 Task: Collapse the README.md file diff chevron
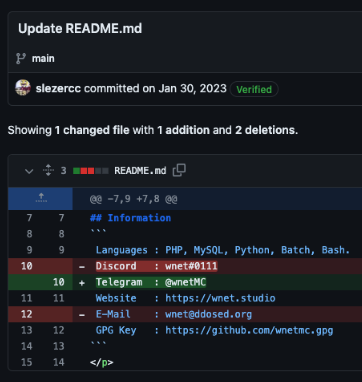(29, 171)
